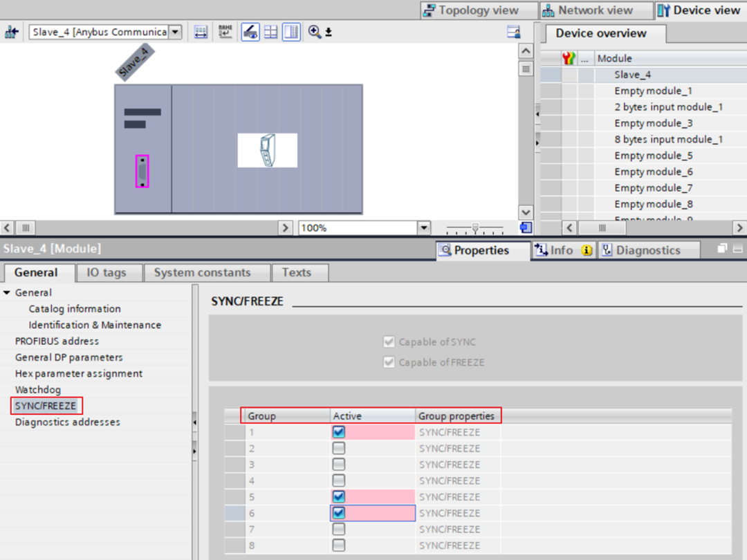Image resolution: width=747 pixels, height=560 pixels.
Task: Click the network view switch icon left of device selector
Action: pos(11,32)
